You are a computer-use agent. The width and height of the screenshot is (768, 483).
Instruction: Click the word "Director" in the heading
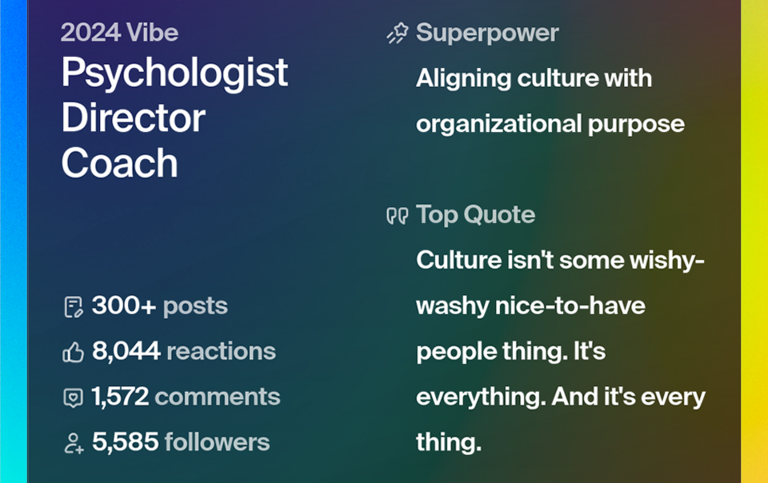(133, 118)
